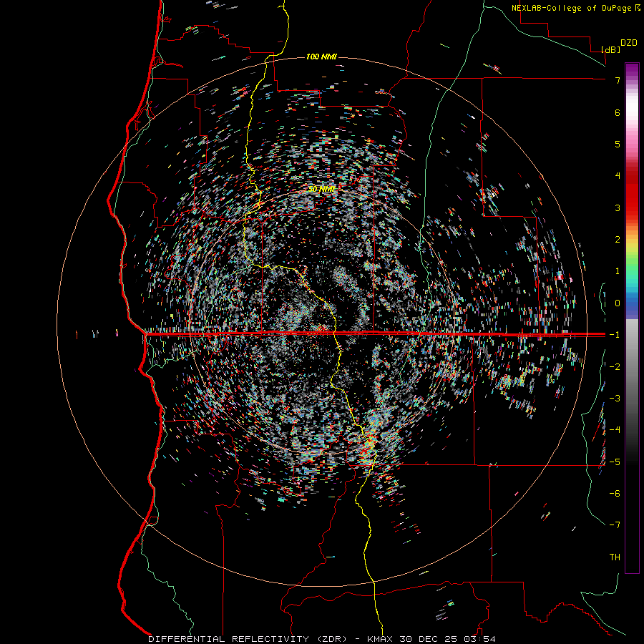Click the DZD legend title
The image size is (644, 644).
(x=629, y=43)
